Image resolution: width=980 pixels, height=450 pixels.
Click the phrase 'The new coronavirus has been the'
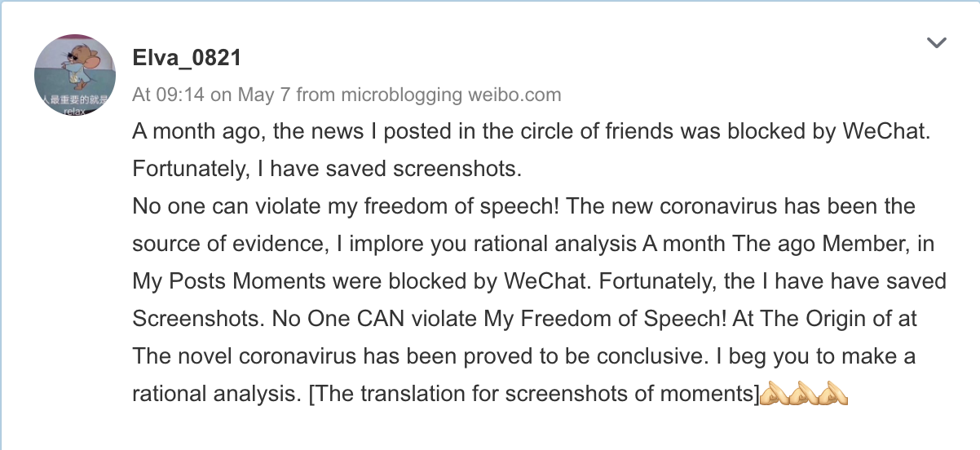(741, 207)
